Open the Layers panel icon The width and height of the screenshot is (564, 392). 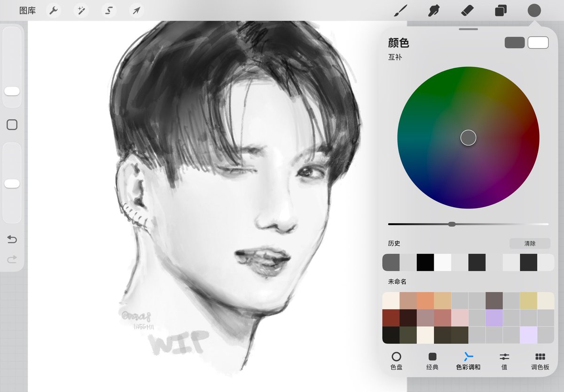tap(501, 10)
